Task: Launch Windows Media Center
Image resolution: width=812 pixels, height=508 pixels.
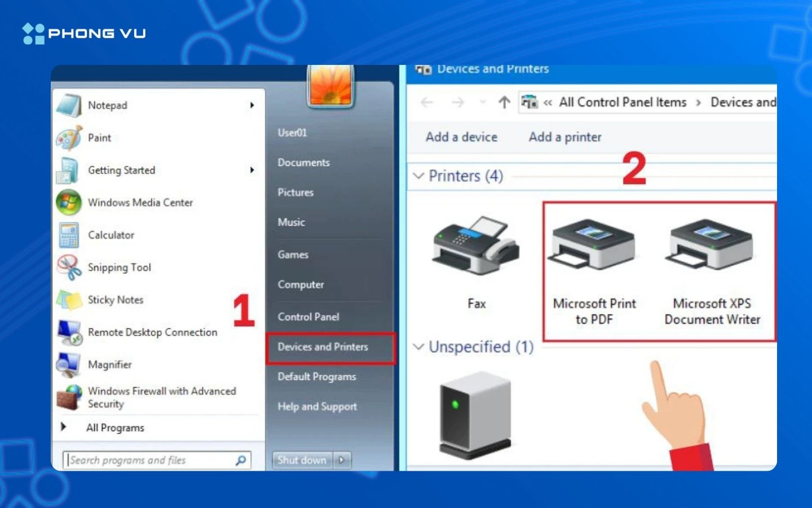Action: 140,203
